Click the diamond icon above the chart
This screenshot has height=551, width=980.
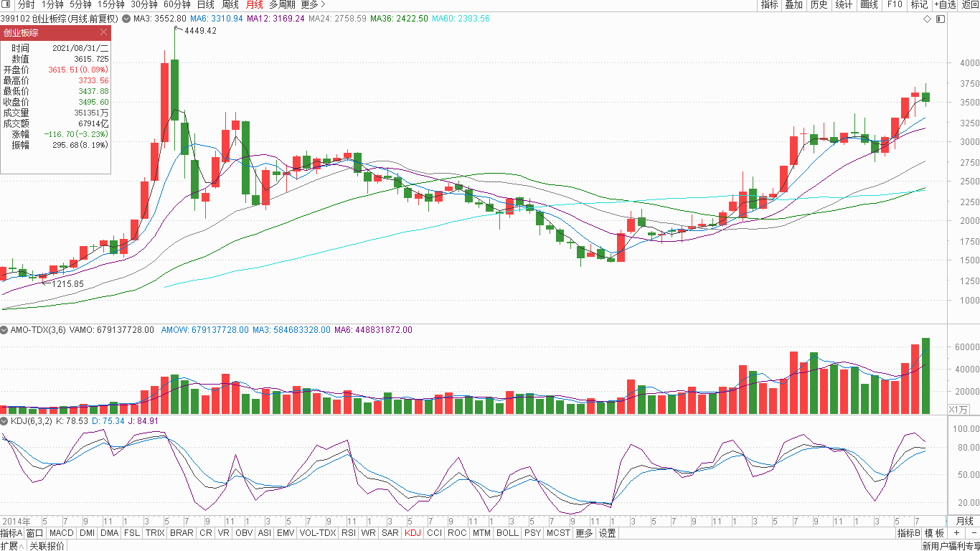927,19
